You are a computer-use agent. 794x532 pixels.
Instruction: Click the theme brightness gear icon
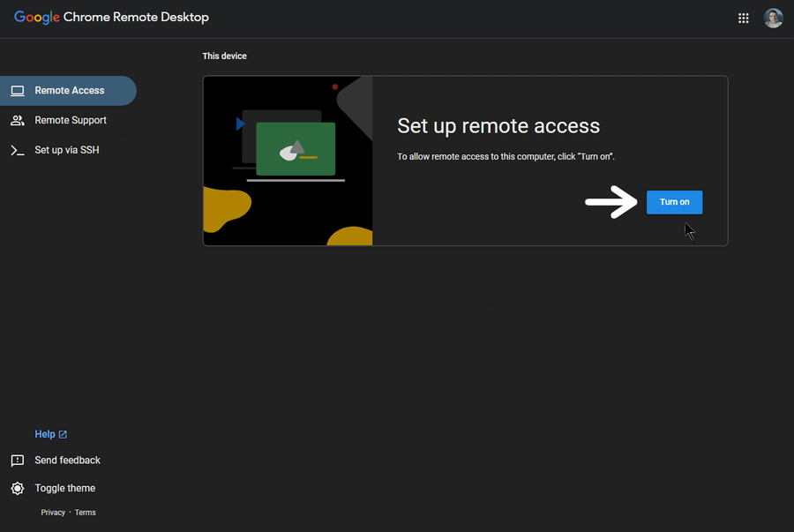pos(18,489)
